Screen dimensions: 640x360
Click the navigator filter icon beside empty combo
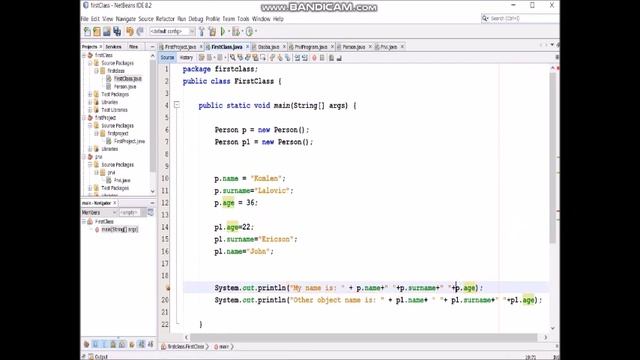pyautogui.click(x=151, y=212)
